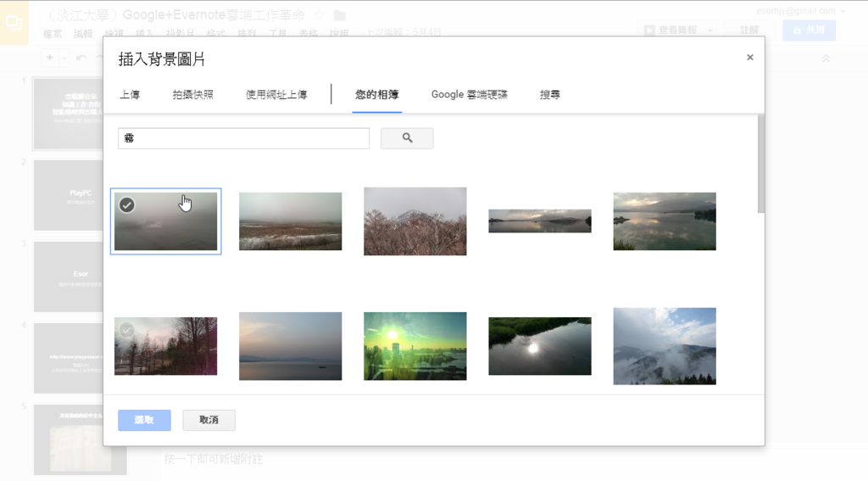The height and width of the screenshot is (481, 868).
Task: Select the pond with sun reflection photo
Action: (540, 346)
